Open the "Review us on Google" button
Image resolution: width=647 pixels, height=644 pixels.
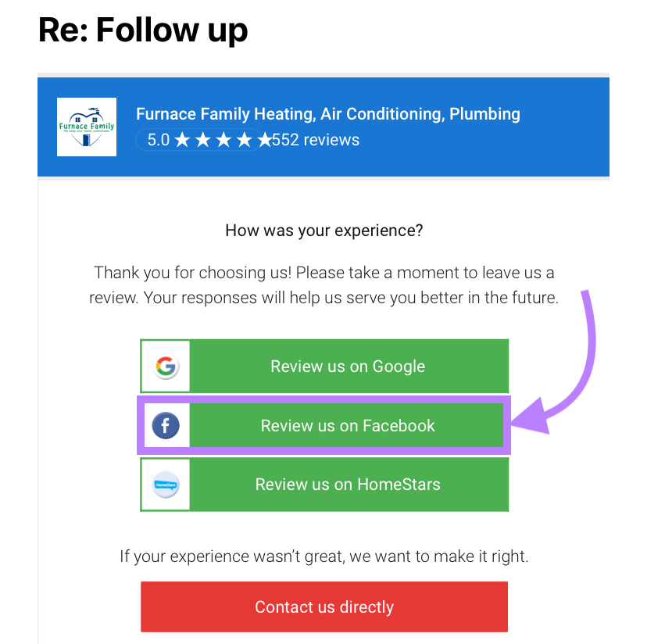tap(347, 366)
